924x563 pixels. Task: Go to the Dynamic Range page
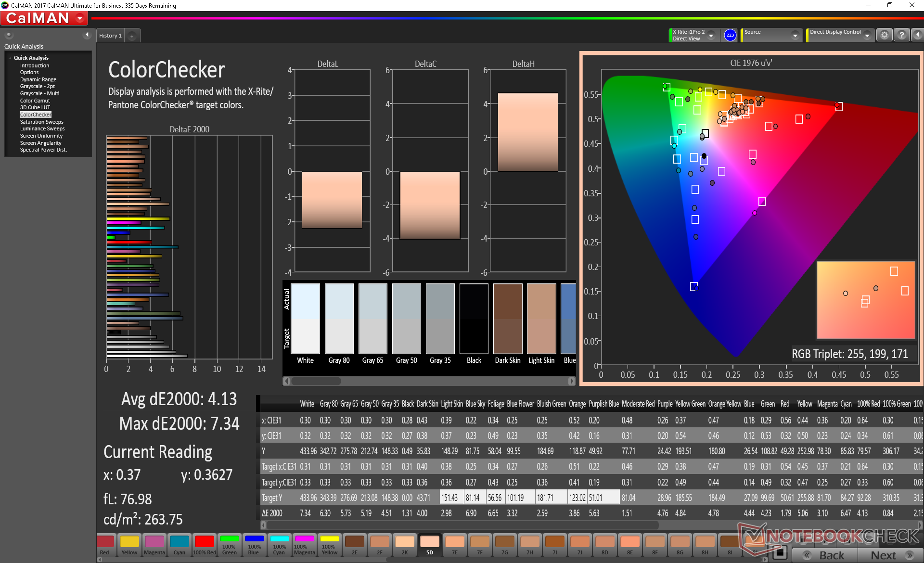[38, 79]
